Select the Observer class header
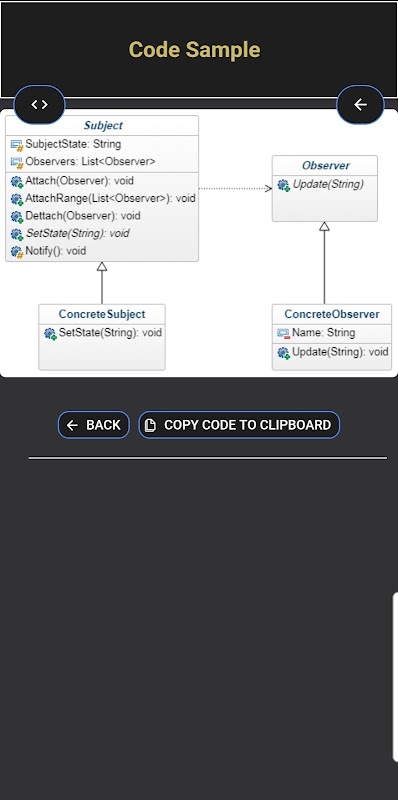 (x=326, y=165)
